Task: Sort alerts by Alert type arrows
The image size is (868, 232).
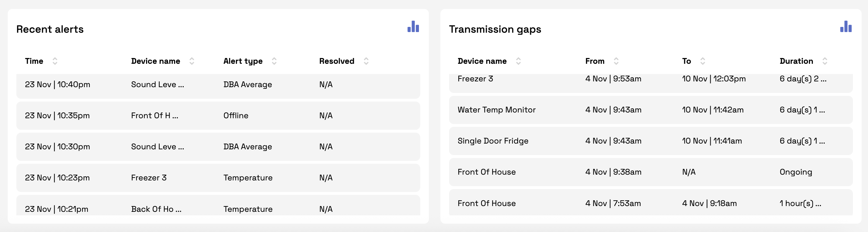Action: 274,61
